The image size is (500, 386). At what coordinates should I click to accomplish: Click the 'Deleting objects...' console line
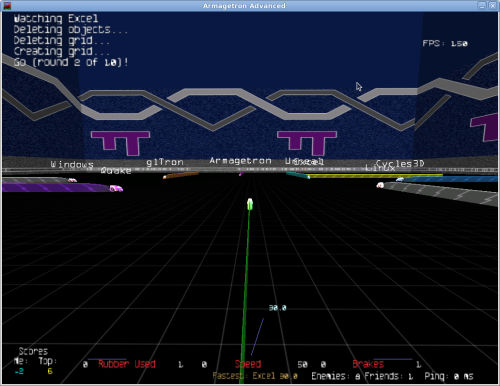point(71,30)
